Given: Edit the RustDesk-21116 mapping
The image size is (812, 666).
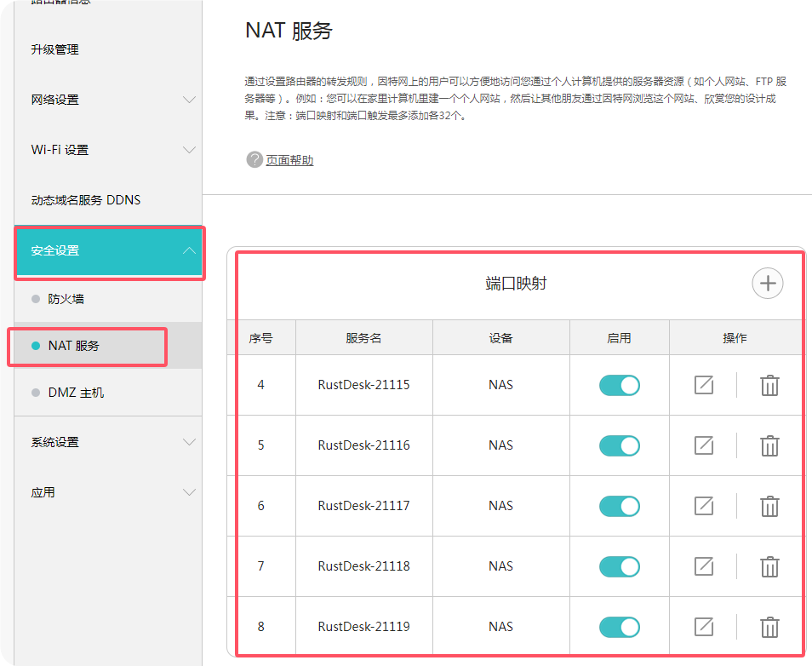Looking at the screenshot, I should point(704,445).
